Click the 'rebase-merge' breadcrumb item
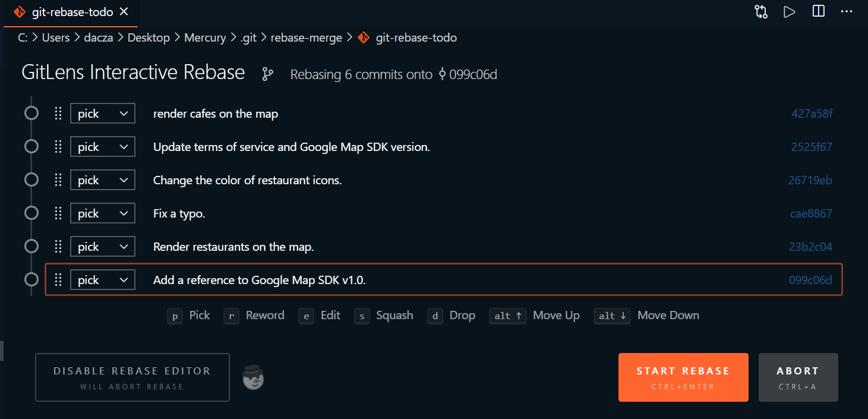 tap(306, 37)
